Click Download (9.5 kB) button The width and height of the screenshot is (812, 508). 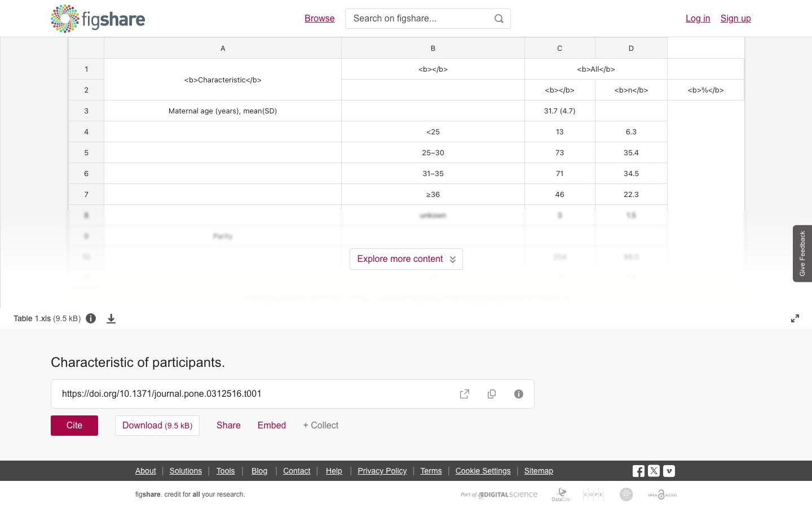point(157,426)
